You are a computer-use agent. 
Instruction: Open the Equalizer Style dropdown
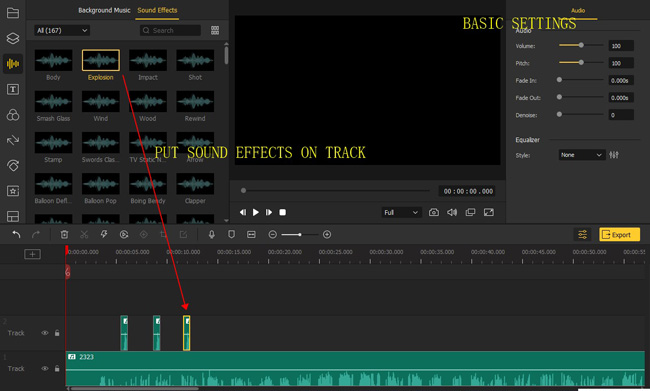tap(582, 155)
